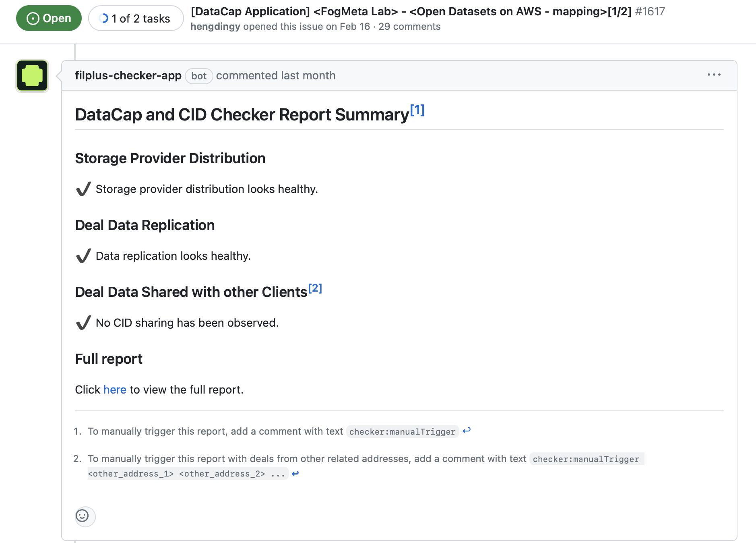Click the bot label next to filplus-checker-app
Image resolution: width=756 pixels, height=543 pixels.
[199, 76]
